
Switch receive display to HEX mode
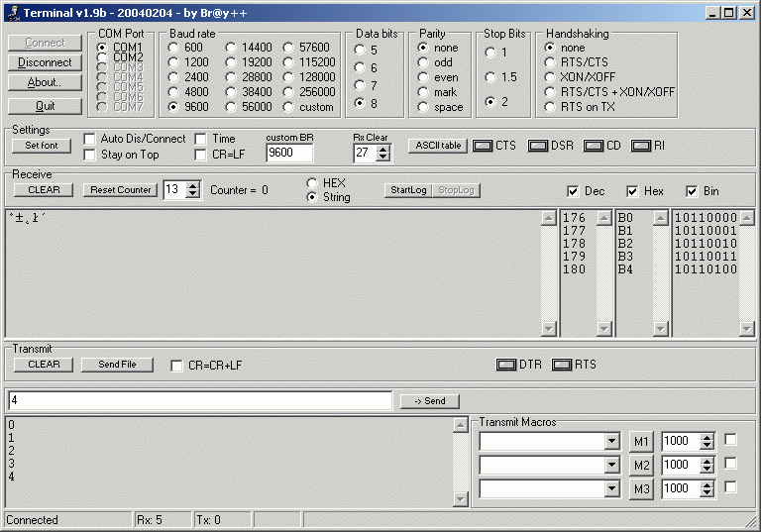[x=313, y=183]
